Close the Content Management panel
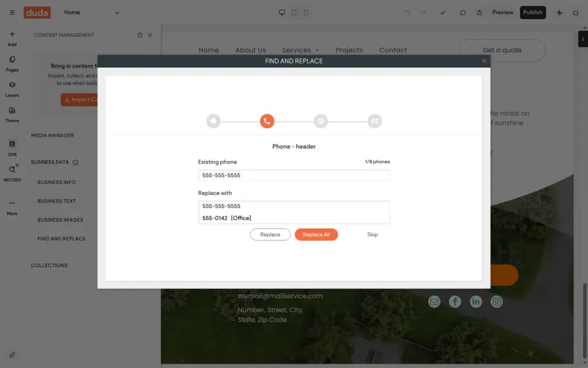 [150, 35]
